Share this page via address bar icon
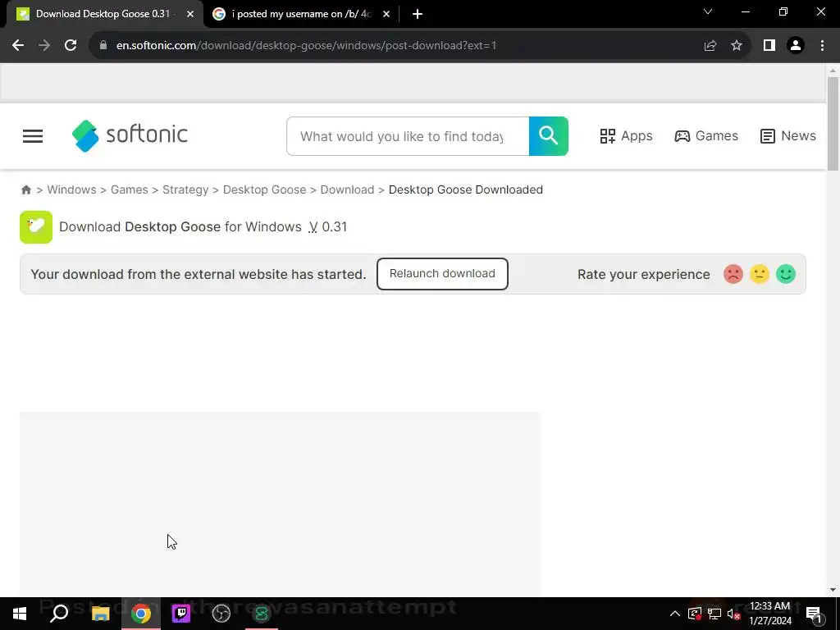This screenshot has height=630, width=840. point(710,46)
